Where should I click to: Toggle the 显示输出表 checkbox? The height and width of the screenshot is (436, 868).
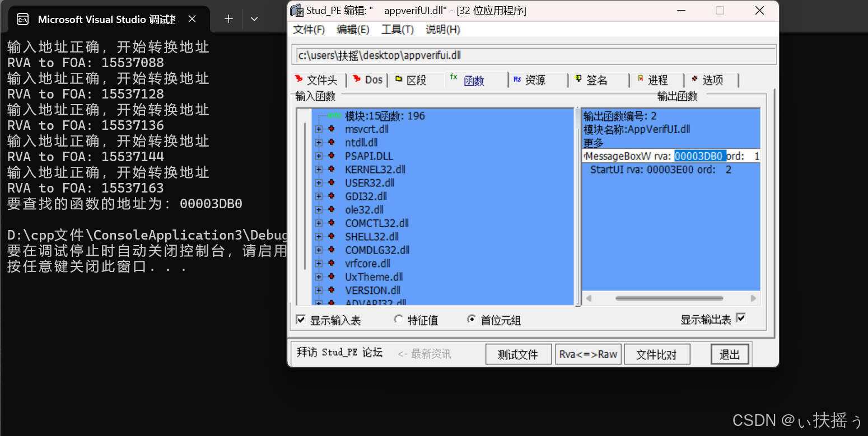(741, 318)
